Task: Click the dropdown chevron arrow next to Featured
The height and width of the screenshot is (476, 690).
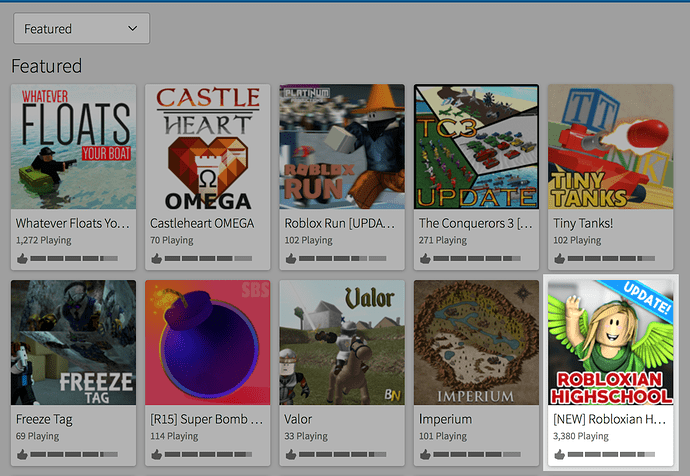Action: coord(132,29)
